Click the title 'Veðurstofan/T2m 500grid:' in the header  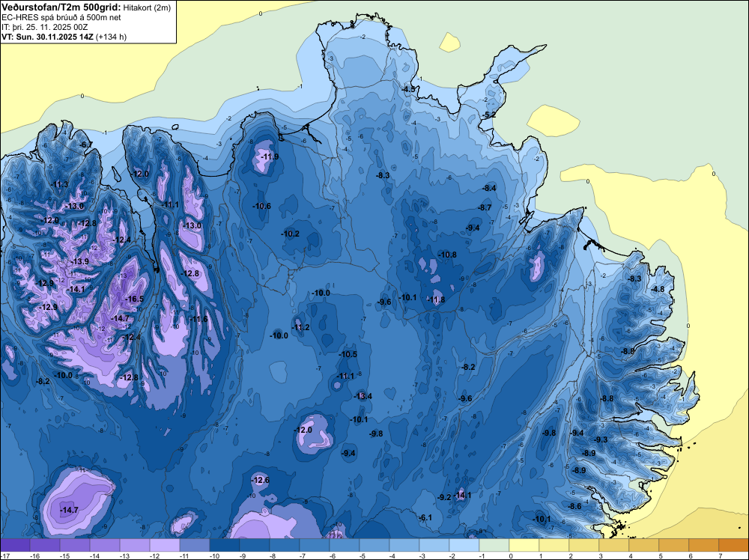coord(61,7)
